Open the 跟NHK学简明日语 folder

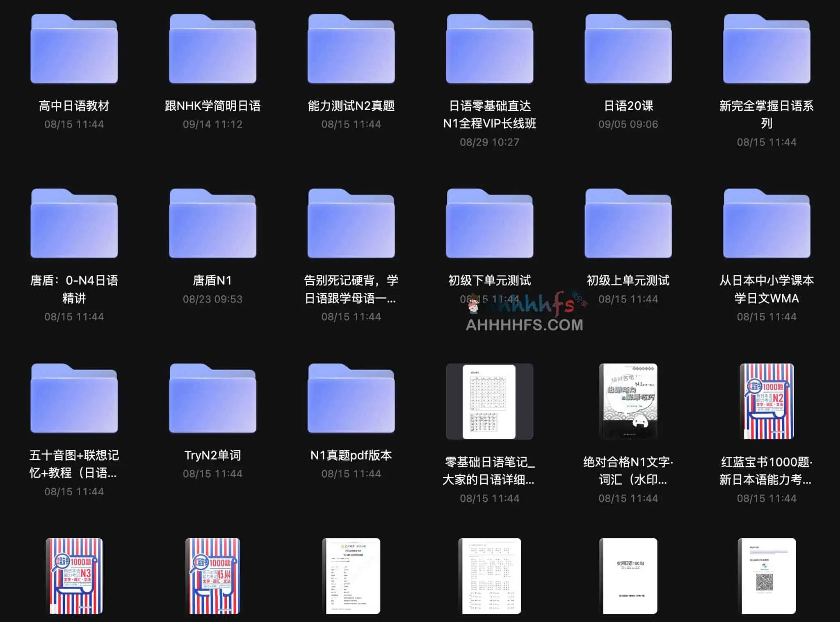tap(212, 50)
